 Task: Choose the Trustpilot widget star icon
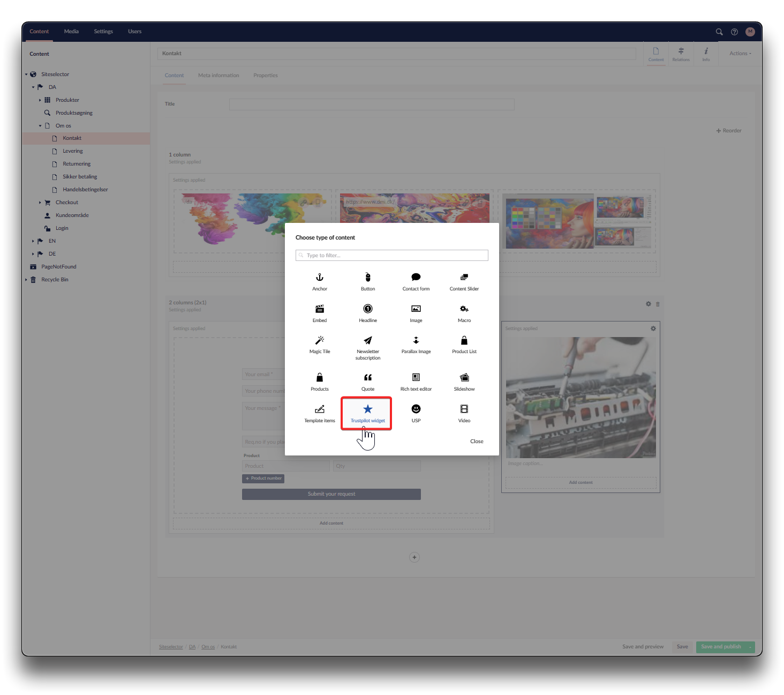(368, 409)
